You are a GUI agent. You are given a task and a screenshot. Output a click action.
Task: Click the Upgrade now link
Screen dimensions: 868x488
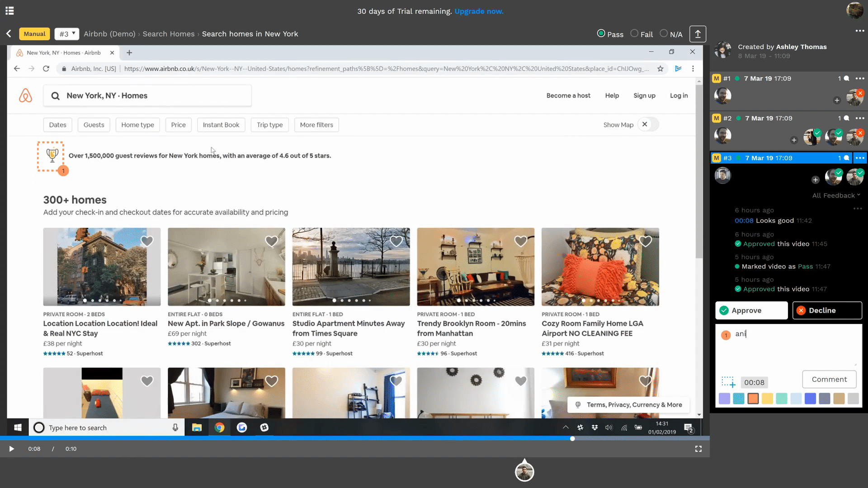(479, 11)
